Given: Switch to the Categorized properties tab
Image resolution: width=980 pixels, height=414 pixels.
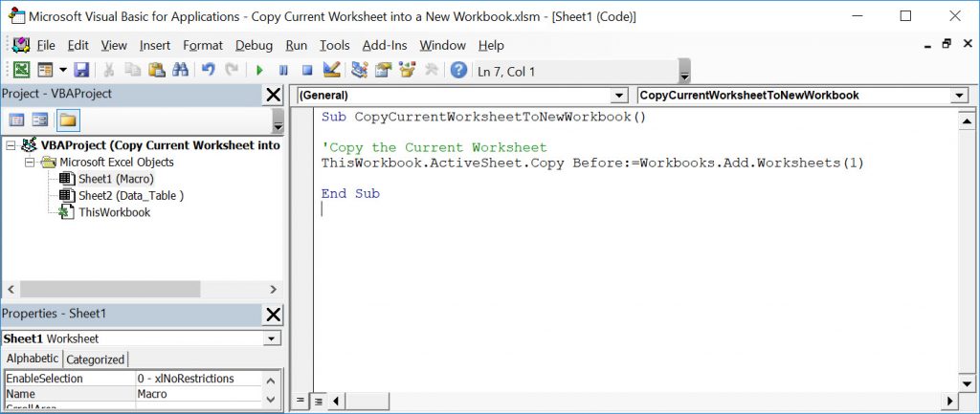Looking at the screenshot, I should (96, 360).
